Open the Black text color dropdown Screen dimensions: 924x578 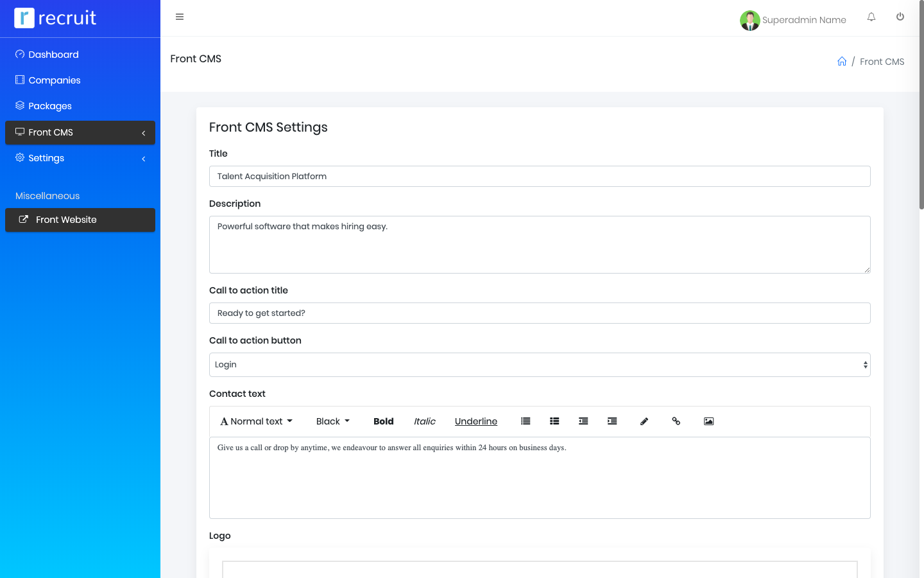(x=332, y=421)
